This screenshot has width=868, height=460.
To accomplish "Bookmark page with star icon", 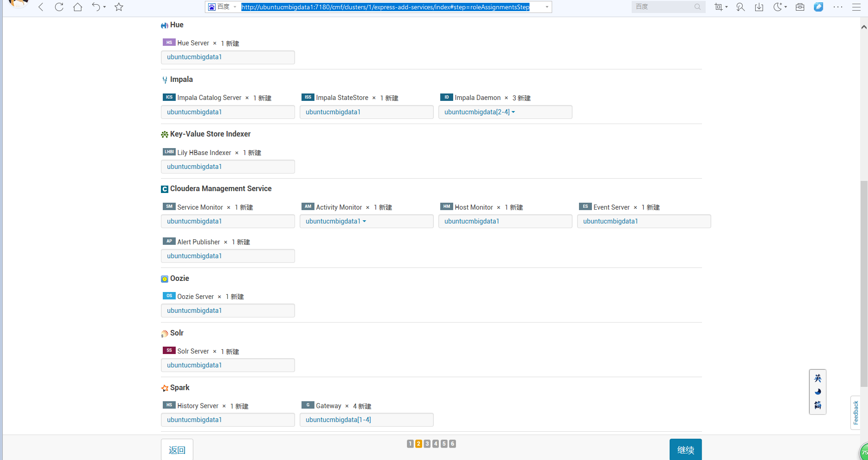I will (x=119, y=7).
